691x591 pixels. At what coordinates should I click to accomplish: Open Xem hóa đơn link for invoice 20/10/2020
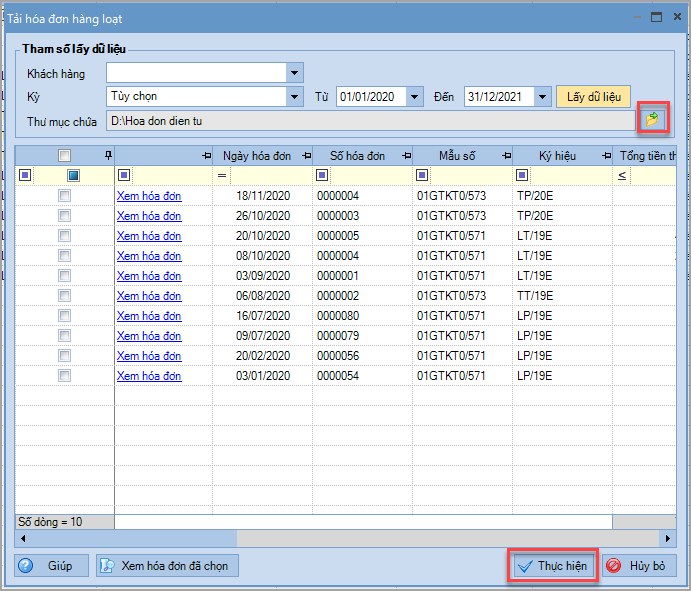coord(149,236)
